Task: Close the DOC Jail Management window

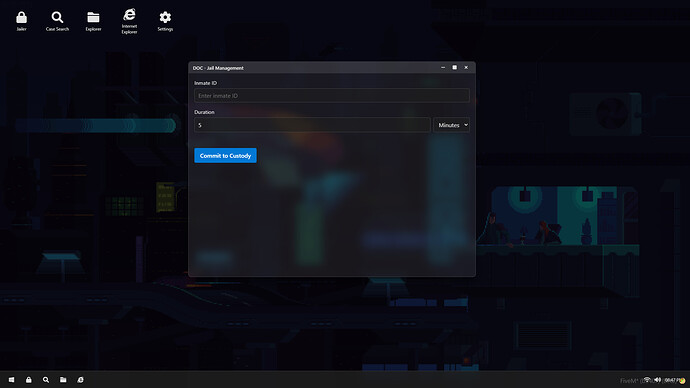Action: pyautogui.click(x=466, y=67)
